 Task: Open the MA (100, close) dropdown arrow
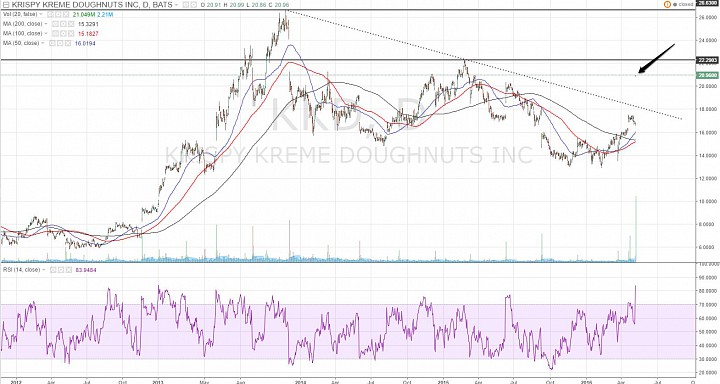coord(46,34)
